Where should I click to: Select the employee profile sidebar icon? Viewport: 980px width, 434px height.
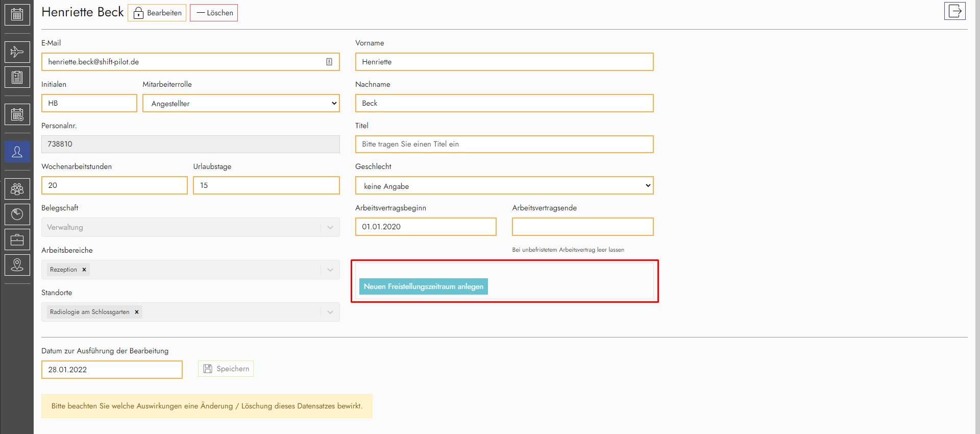tap(17, 152)
